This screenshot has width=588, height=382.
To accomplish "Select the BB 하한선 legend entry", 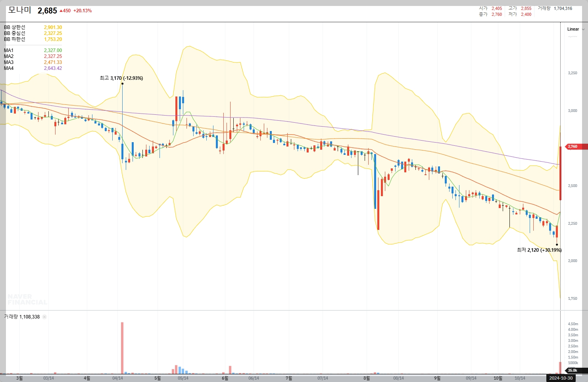I will tap(15, 39).
